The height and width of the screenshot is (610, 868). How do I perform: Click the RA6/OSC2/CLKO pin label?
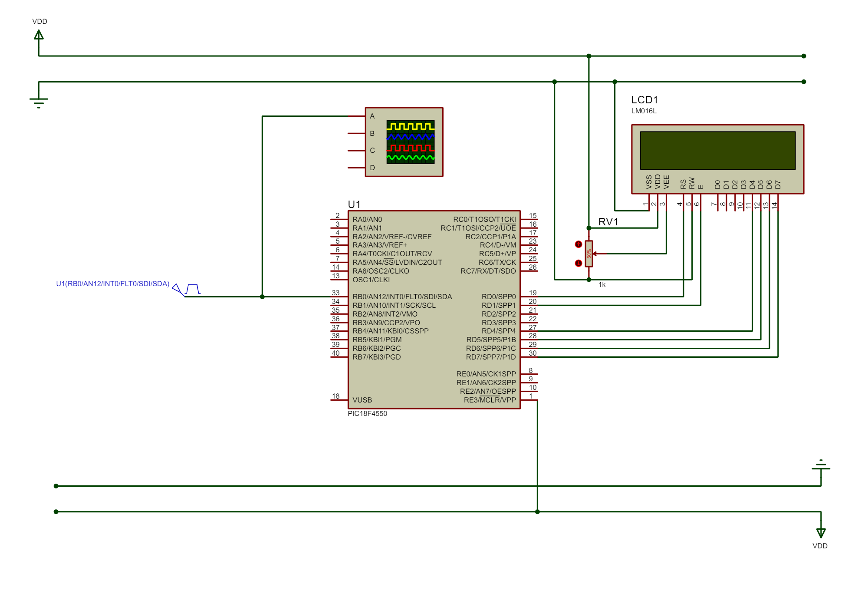[x=381, y=271]
